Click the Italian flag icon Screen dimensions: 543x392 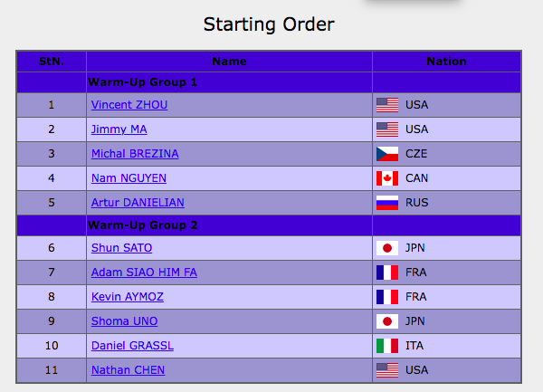point(387,346)
